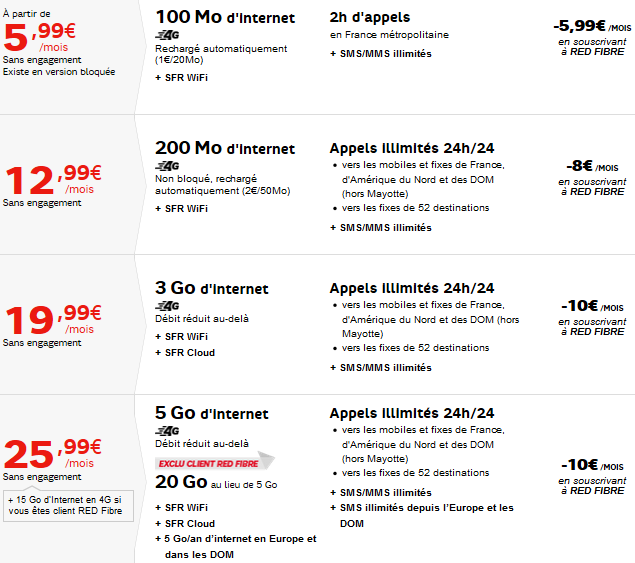The width and height of the screenshot is (635, 563).
Task: Choose the 19,99€ per month plan price
Action: [54, 318]
